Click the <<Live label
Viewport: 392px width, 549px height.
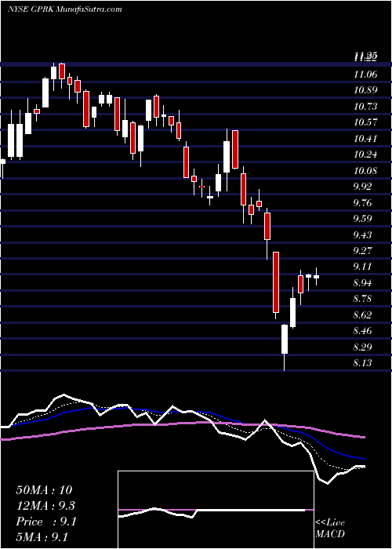click(x=330, y=523)
